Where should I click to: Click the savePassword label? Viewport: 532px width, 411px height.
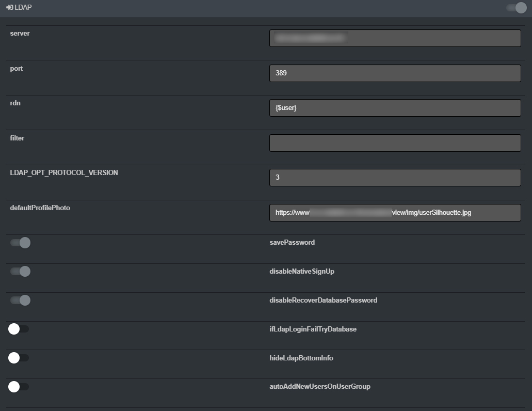pos(292,242)
